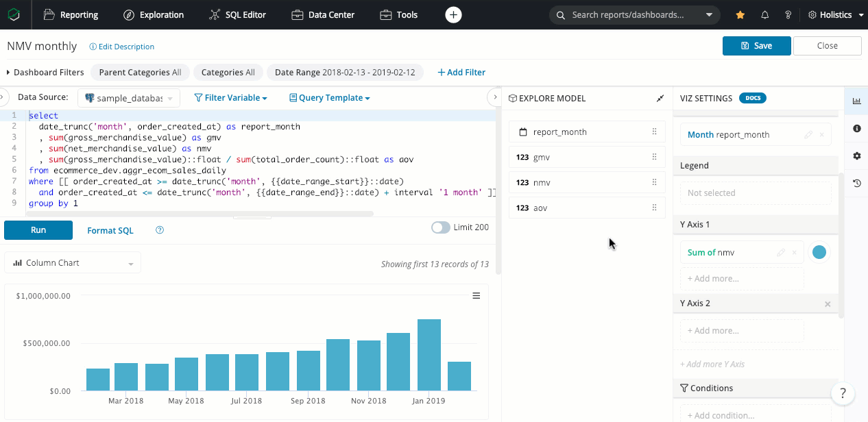
Task: Open the Filter Variable dropdown
Action: coord(230,98)
